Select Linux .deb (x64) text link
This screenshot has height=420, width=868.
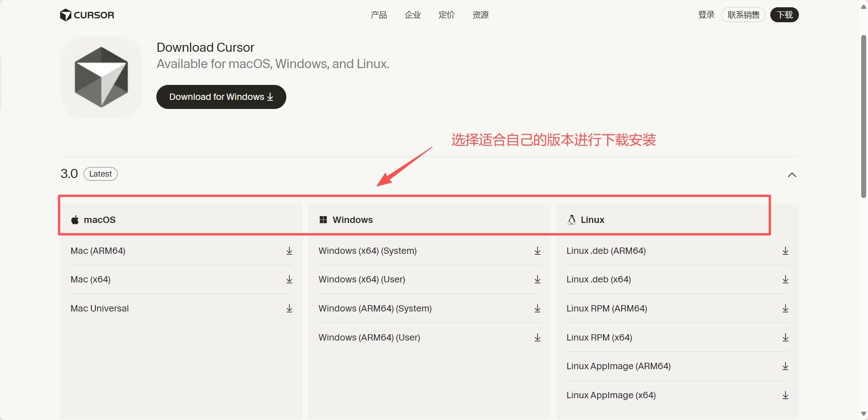pyautogui.click(x=599, y=279)
